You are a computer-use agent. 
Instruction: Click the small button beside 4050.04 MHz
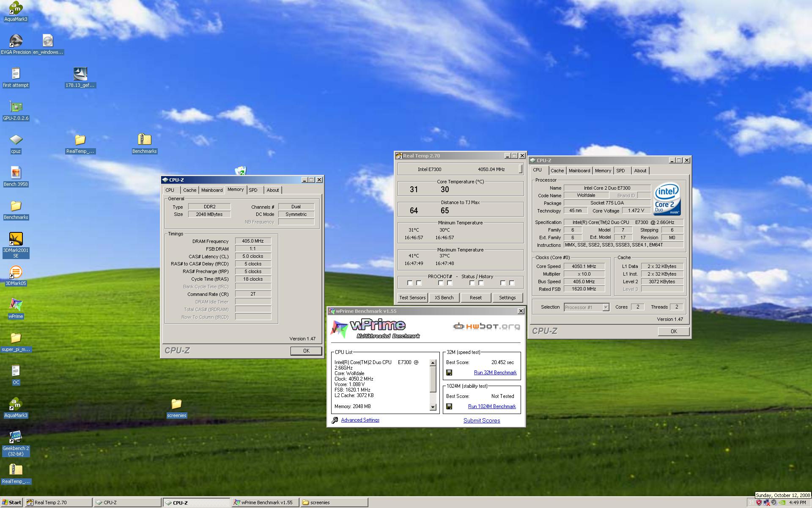(x=521, y=169)
